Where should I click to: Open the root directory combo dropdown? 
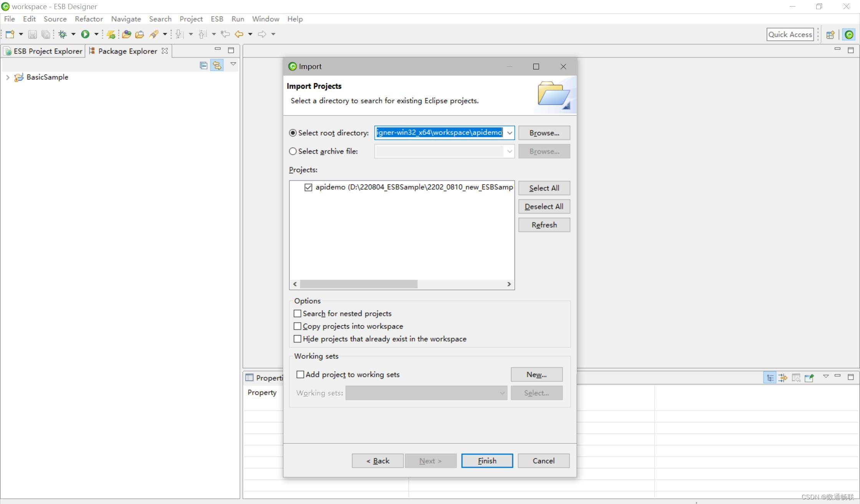tap(509, 133)
